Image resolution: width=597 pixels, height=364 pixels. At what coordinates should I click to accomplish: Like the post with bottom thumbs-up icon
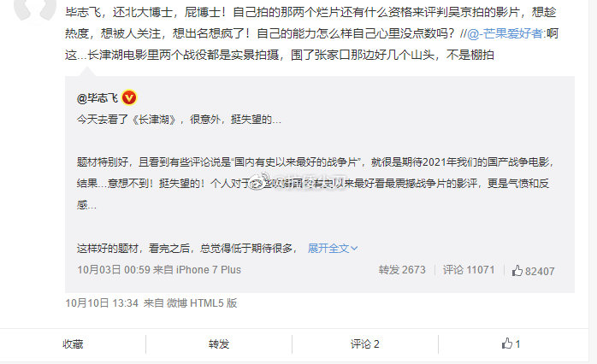coord(506,343)
